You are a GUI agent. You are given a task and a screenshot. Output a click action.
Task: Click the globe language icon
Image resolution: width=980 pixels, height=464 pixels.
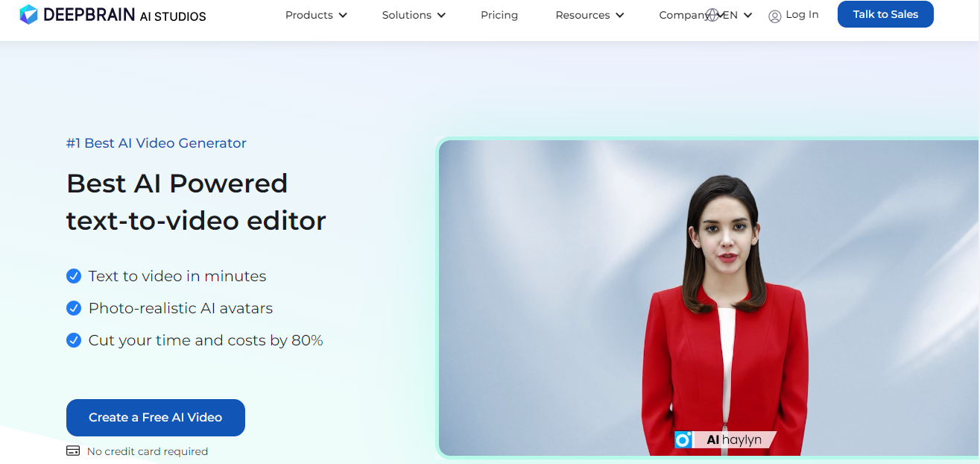(x=713, y=15)
